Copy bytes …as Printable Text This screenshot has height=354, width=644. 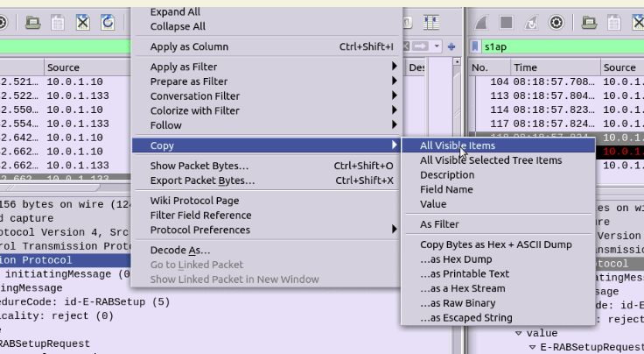click(498, 274)
